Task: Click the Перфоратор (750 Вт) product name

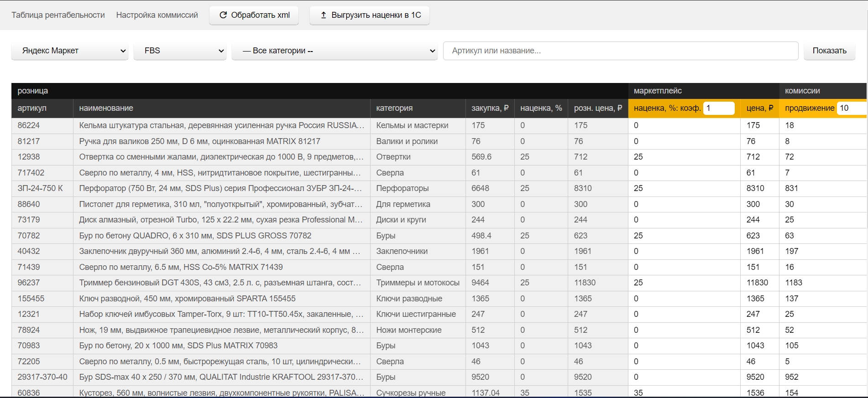Action: coord(221,188)
